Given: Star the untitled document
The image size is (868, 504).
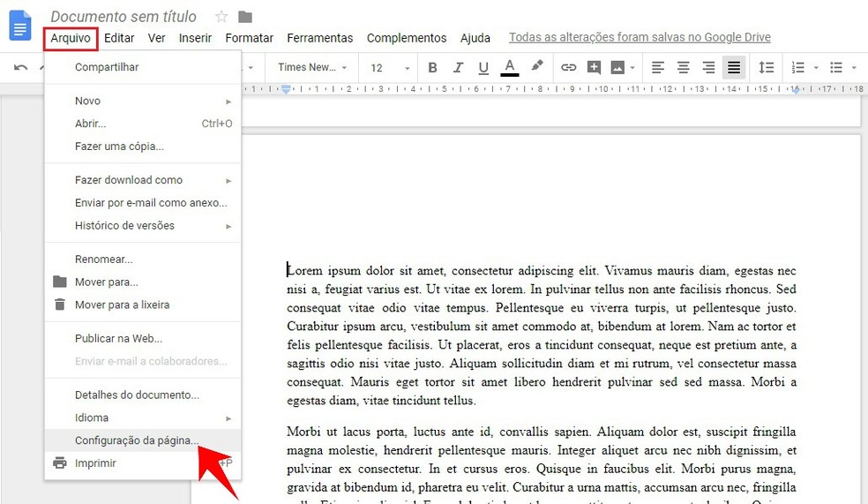Looking at the screenshot, I should [x=221, y=17].
